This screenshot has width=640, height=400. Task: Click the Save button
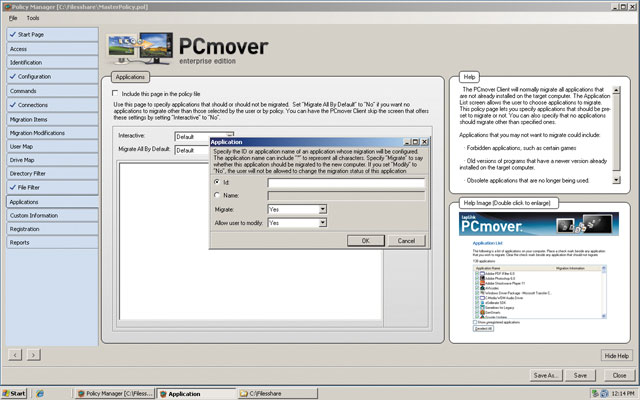[x=580, y=375]
